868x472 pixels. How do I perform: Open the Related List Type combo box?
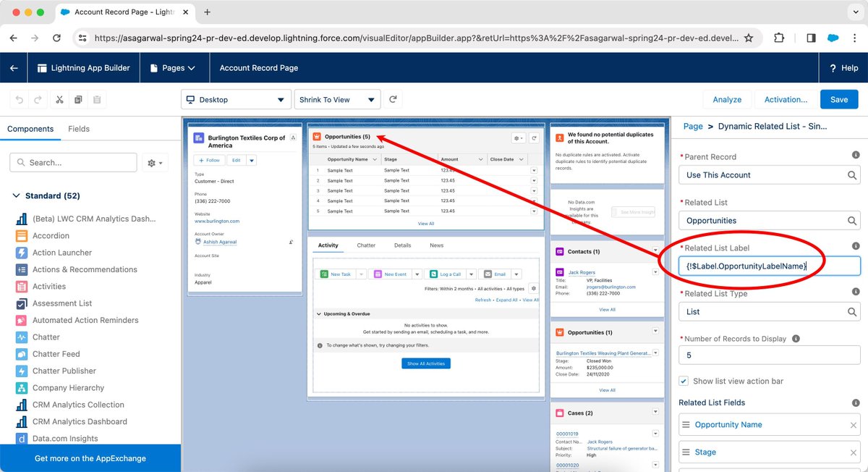[x=770, y=312]
